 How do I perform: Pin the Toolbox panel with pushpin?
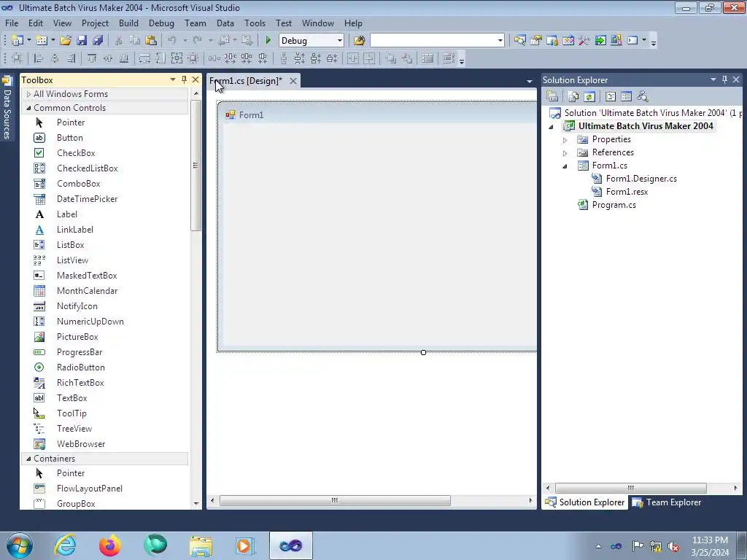pyautogui.click(x=184, y=79)
